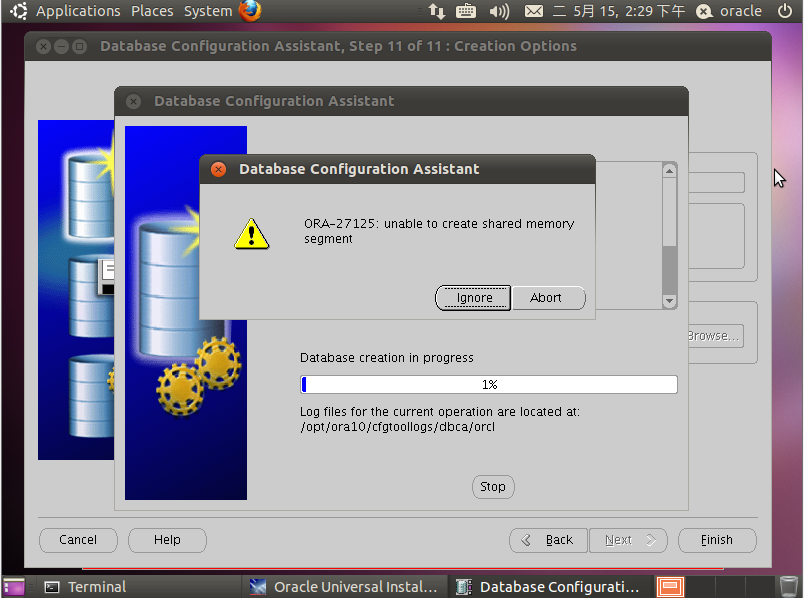Switch to Database Configuration taskbar entry

pyautogui.click(x=549, y=587)
